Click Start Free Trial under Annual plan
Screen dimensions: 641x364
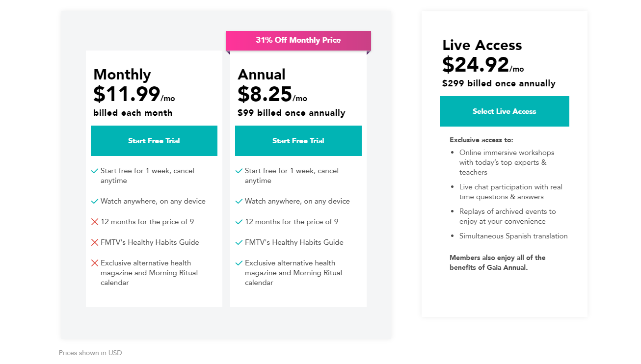tap(298, 141)
